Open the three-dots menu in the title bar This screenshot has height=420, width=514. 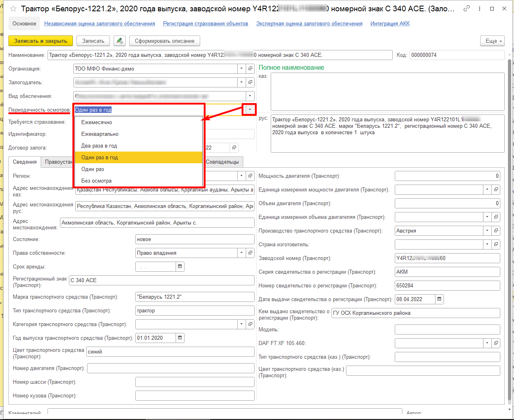[x=479, y=8]
